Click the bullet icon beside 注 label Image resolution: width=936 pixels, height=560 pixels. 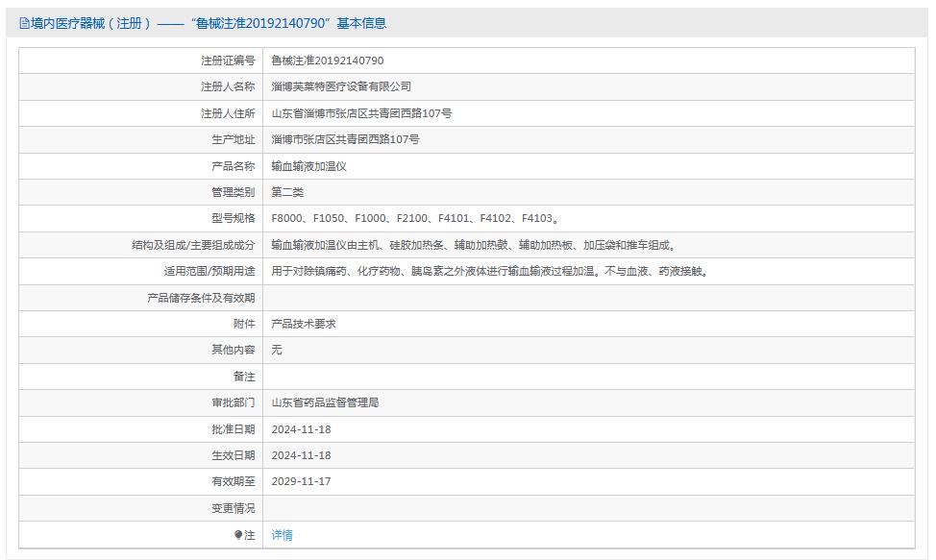coord(238,535)
